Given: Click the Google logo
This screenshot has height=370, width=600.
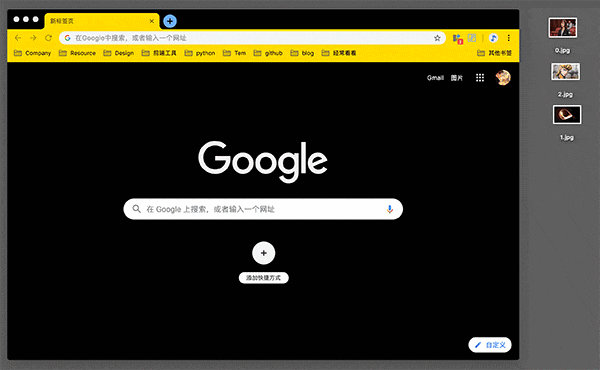Looking at the screenshot, I should click(263, 161).
